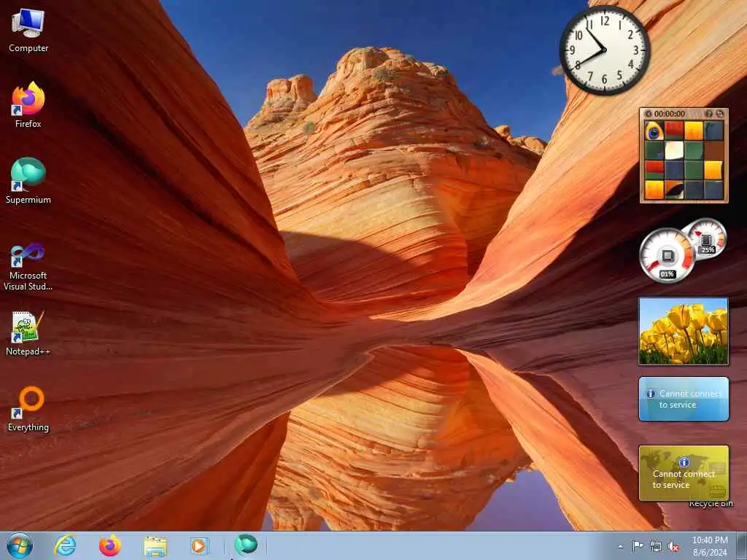Click the analog Clock gadget

click(x=605, y=50)
